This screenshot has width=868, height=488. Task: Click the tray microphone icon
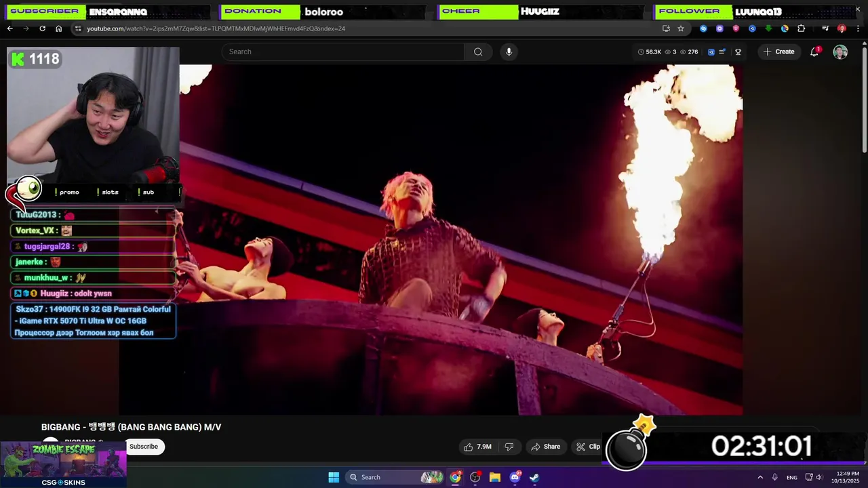(x=774, y=477)
